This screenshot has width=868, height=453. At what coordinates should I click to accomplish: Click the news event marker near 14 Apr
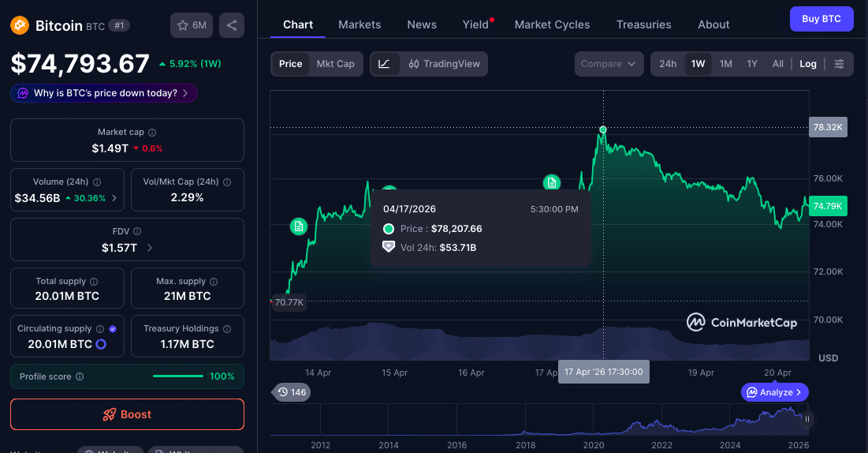pos(299,226)
